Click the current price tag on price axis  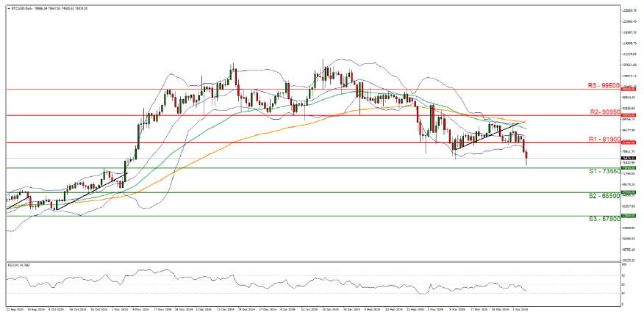point(627,158)
